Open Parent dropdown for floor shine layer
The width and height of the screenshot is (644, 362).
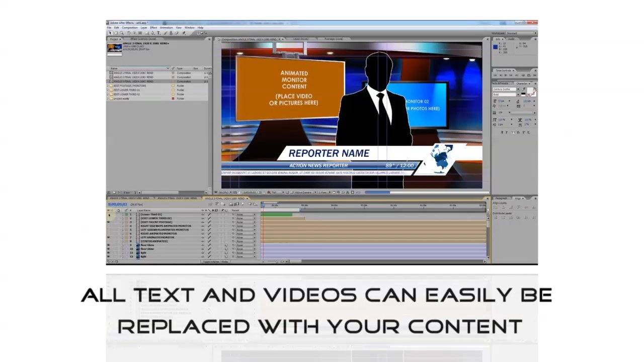point(246,249)
